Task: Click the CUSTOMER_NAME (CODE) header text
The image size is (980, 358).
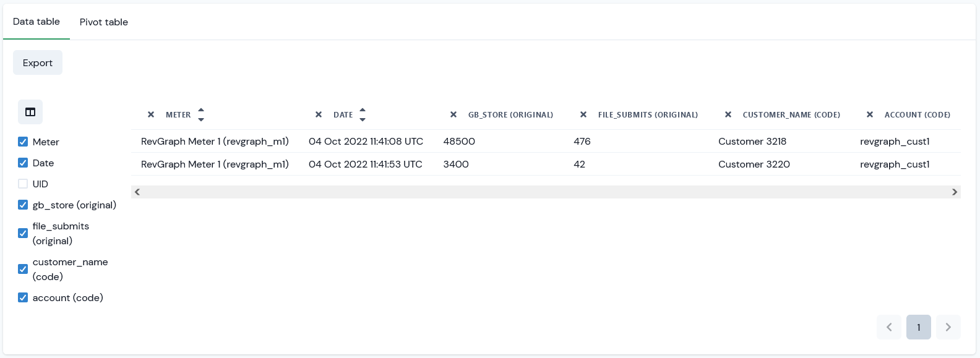Action: tap(791, 115)
